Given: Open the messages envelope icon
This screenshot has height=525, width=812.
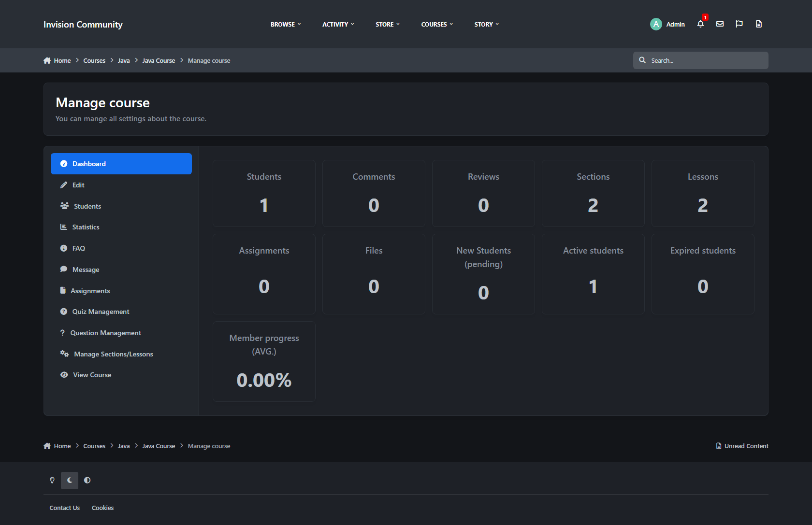Looking at the screenshot, I should click(x=720, y=24).
